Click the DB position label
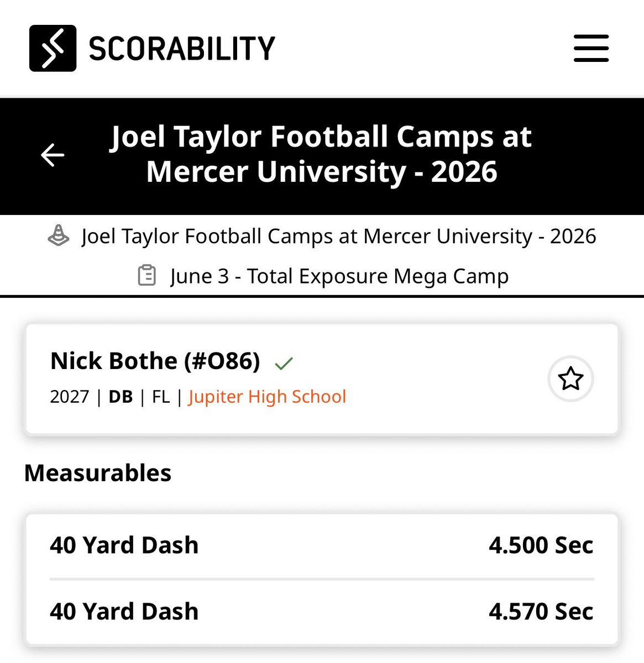 click(x=121, y=397)
